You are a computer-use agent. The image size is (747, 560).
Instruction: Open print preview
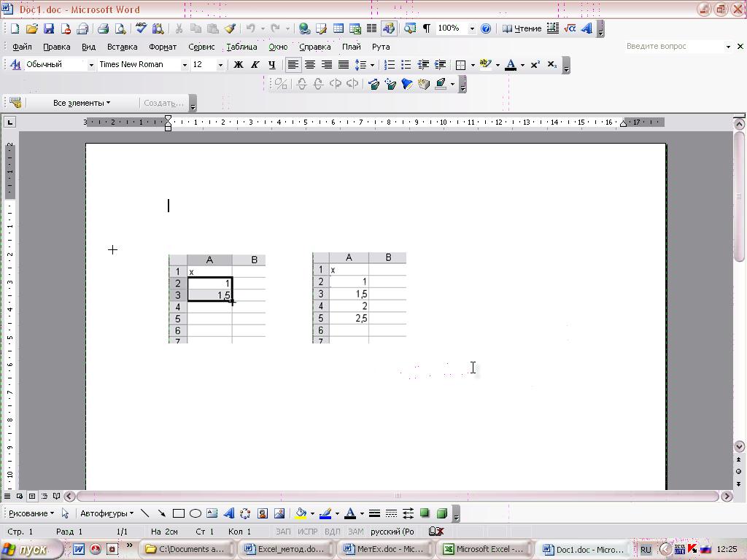120,28
